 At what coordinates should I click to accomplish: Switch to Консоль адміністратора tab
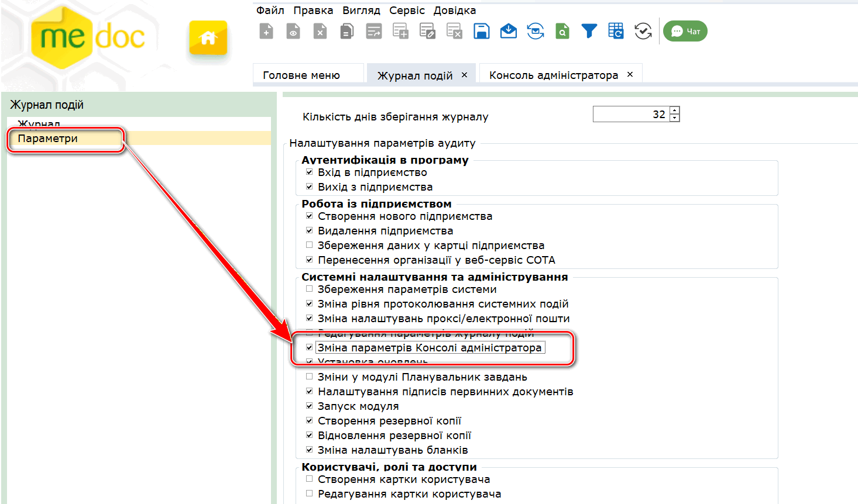tap(553, 75)
